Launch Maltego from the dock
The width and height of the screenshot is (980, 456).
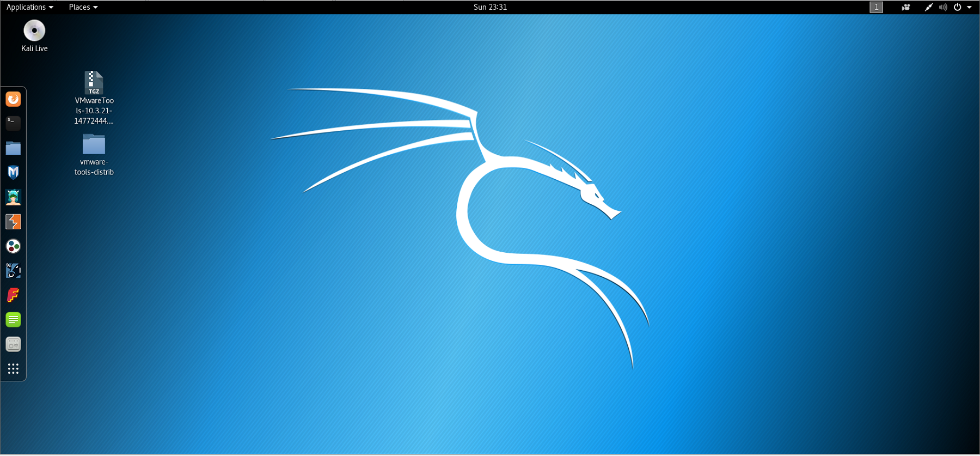[13, 246]
